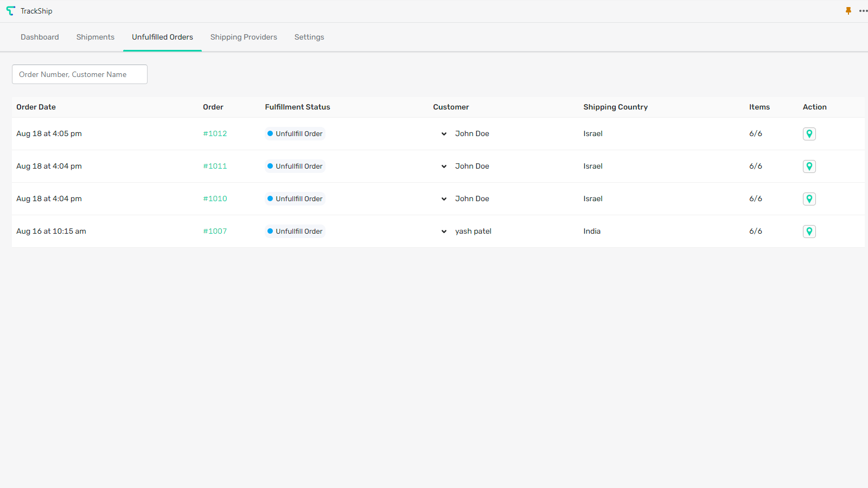Open the Shipments tab
Image resolution: width=868 pixels, height=488 pixels.
click(x=95, y=37)
